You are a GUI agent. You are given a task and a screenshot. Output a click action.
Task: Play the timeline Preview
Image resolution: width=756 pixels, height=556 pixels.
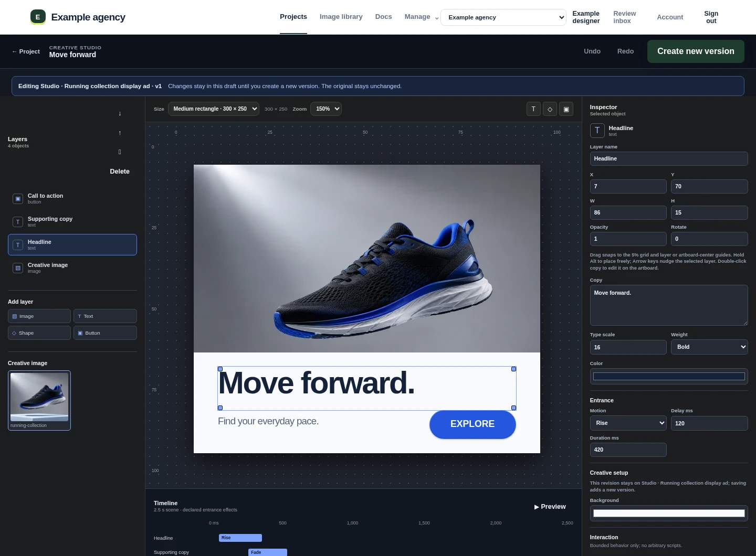pyautogui.click(x=550, y=507)
